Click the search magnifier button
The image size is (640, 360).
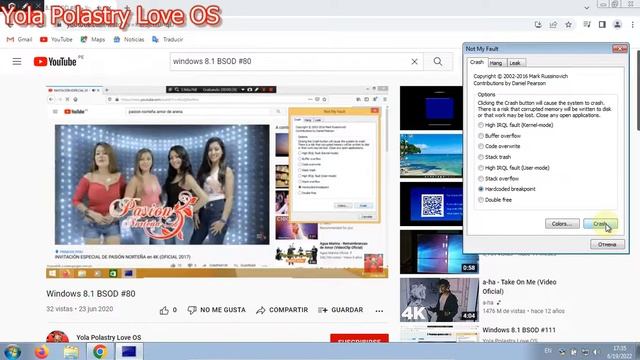(x=438, y=62)
